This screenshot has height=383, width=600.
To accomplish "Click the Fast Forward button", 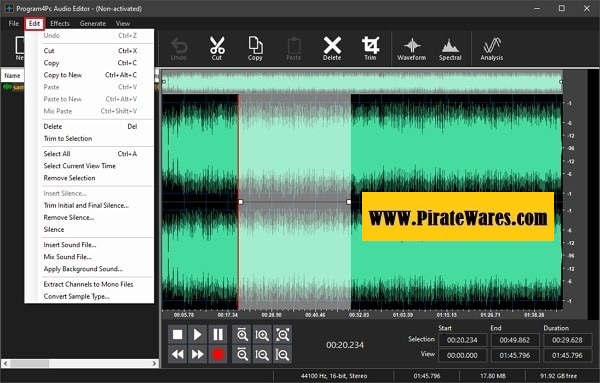I will pos(197,355).
